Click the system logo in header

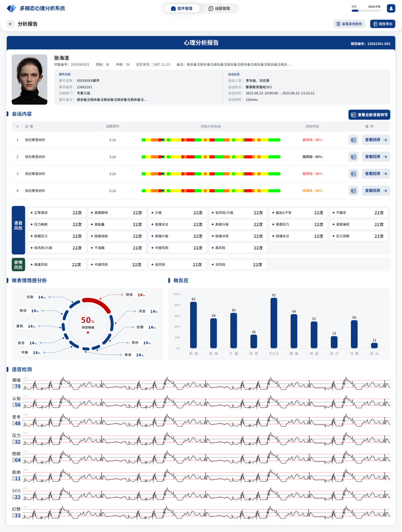12,8
